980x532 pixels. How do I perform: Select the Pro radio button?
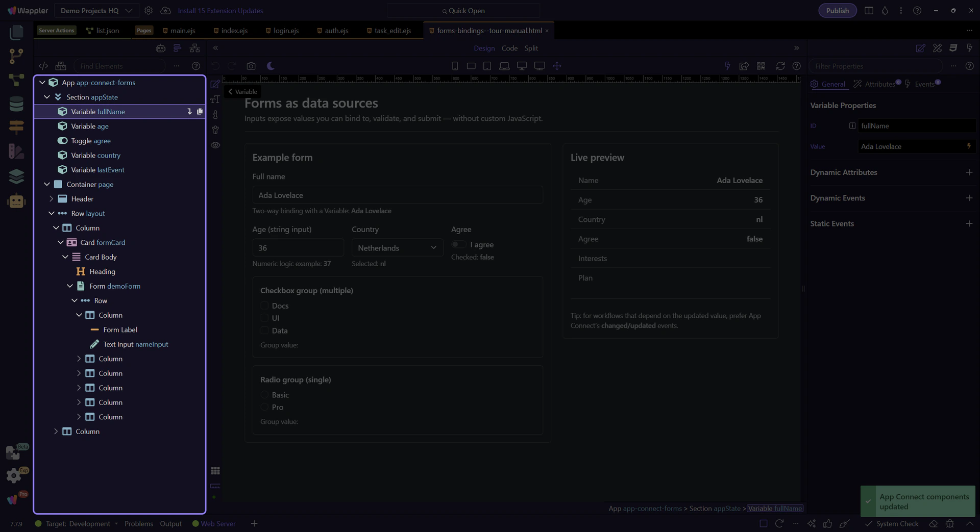pos(264,407)
